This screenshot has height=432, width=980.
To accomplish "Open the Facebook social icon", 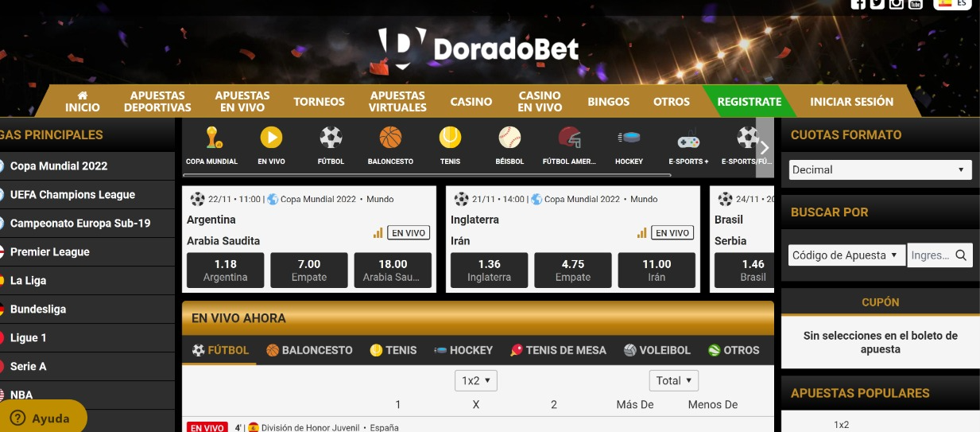I will coord(858,3).
